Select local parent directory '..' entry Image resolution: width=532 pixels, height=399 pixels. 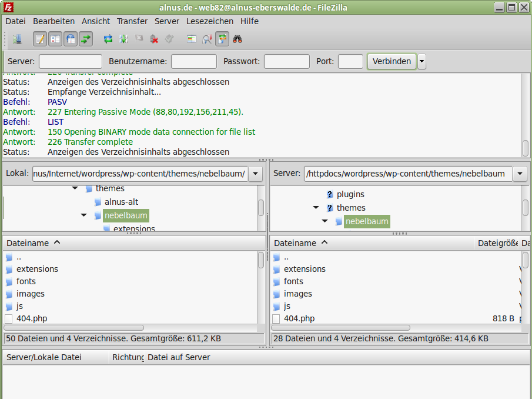click(19, 257)
